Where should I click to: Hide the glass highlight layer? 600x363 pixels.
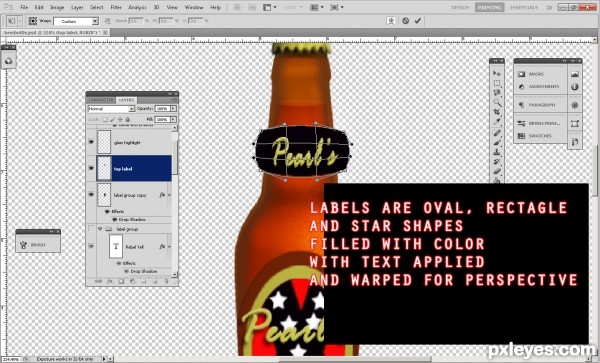coord(91,142)
